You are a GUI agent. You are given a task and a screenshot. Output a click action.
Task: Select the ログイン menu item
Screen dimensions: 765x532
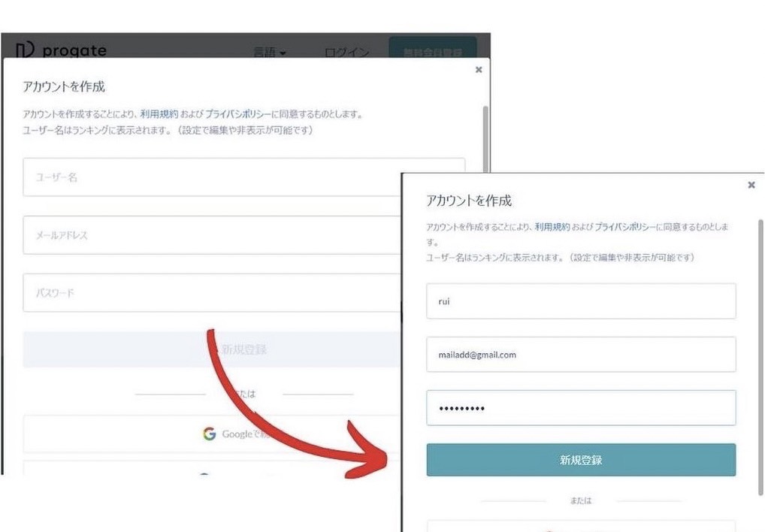(x=346, y=53)
